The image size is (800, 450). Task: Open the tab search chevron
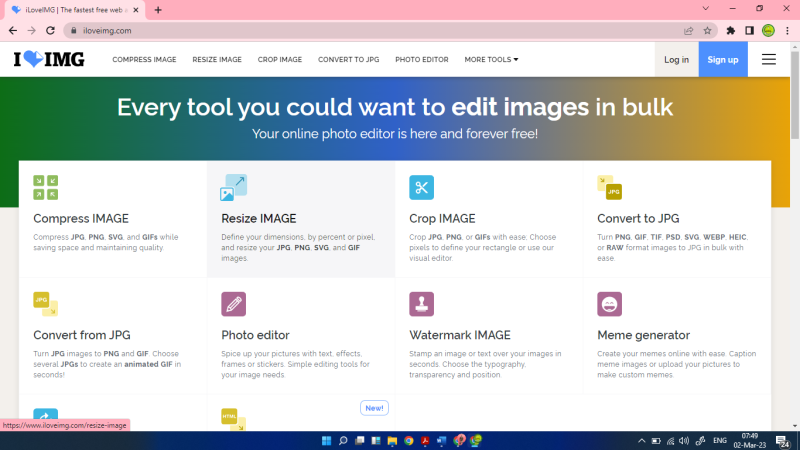click(x=706, y=9)
